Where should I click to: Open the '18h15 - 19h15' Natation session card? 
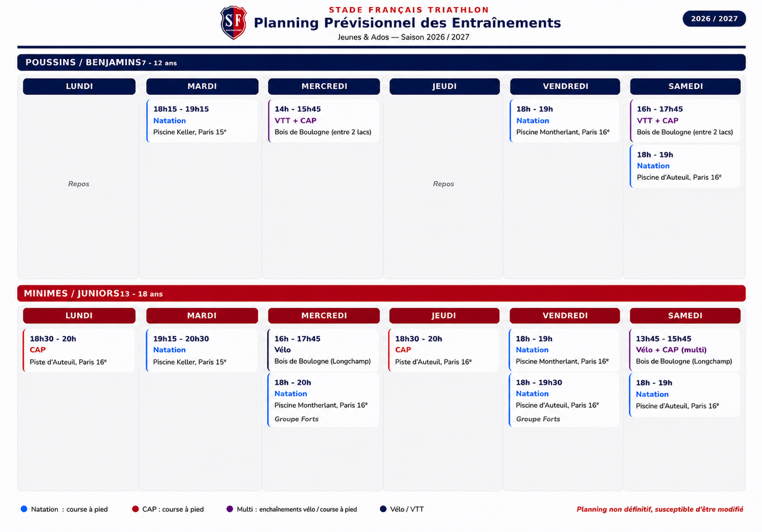pyautogui.click(x=202, y=120)
